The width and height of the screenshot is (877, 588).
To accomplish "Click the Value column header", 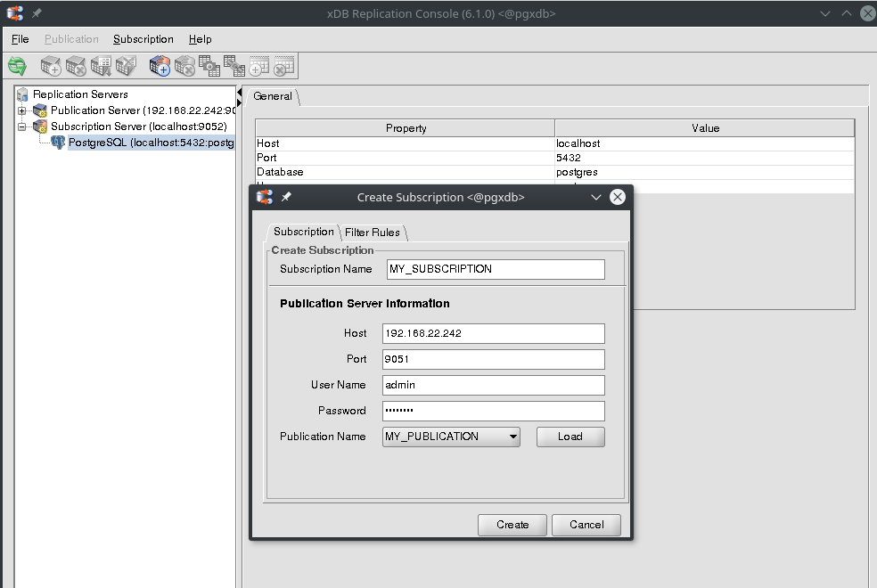I will 705,128.
